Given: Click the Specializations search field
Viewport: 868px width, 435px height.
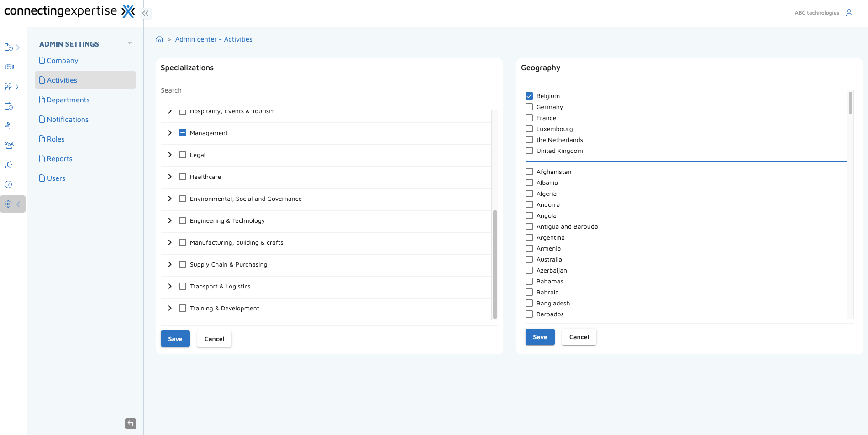Looking at the screenshot, I should click(x=329, y=90).
